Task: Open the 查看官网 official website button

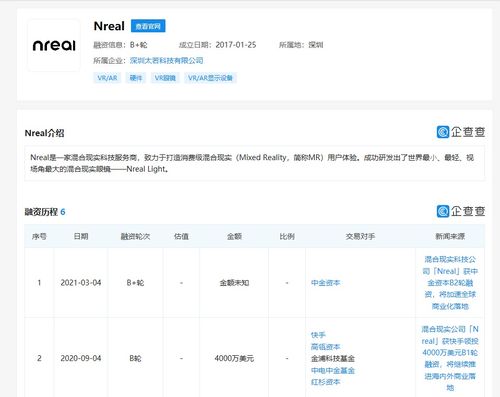Action: pos(148,26)
